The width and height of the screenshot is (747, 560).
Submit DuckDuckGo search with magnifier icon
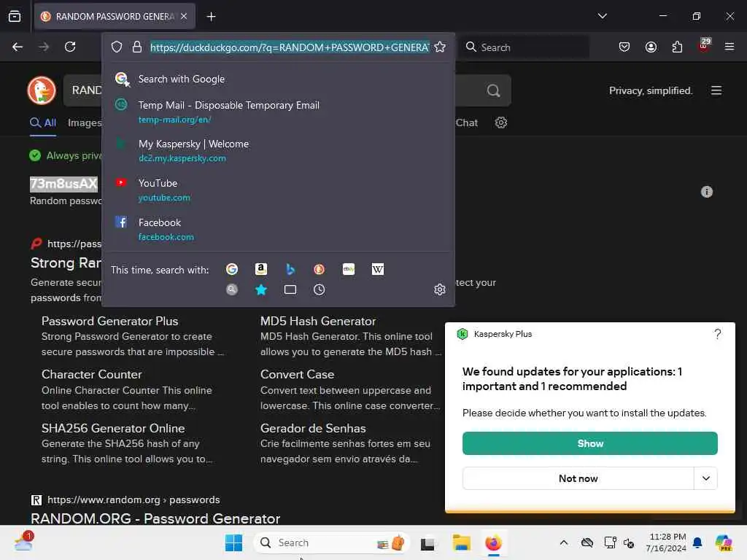coord(494,90)
